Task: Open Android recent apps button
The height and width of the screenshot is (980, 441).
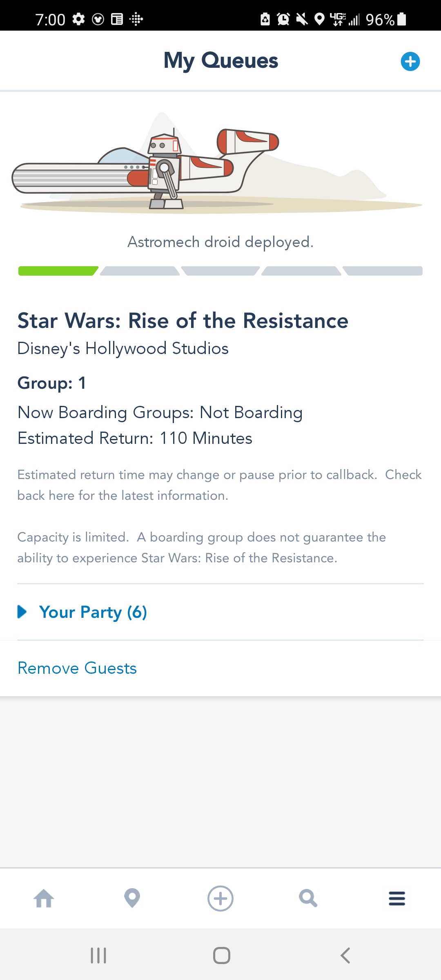Action: [98, 955]
